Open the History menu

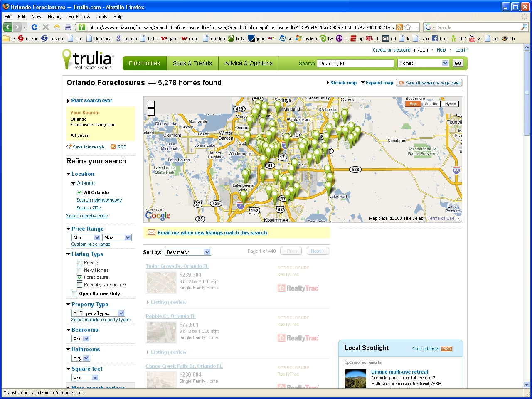55,17
